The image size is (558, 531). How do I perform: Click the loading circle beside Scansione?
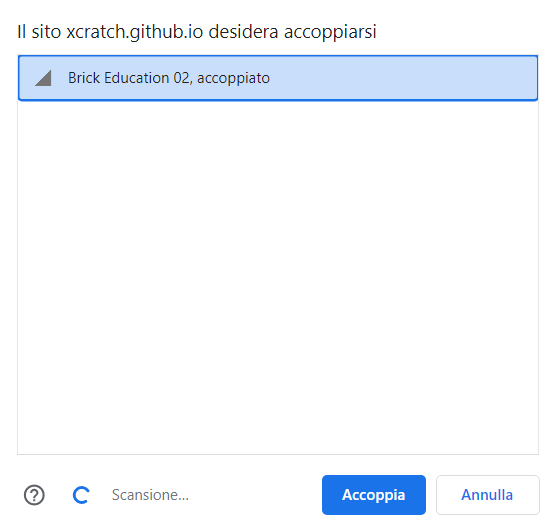[x=81, y=495]
